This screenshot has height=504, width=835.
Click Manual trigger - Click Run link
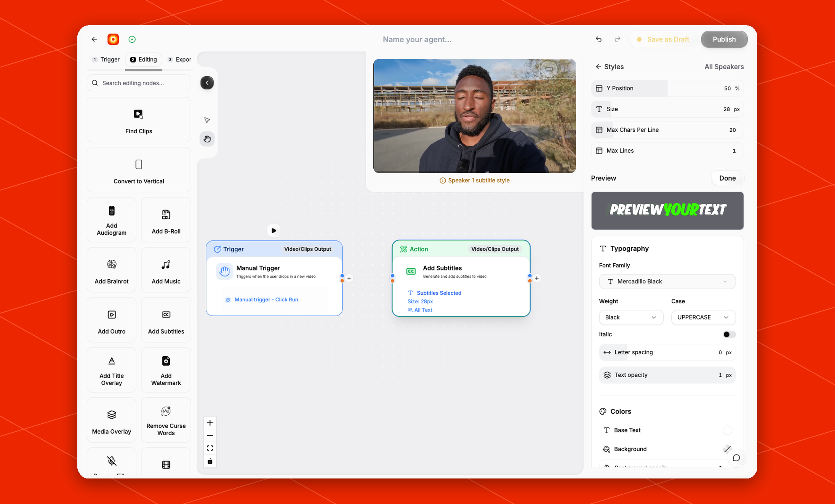point(266,300)
